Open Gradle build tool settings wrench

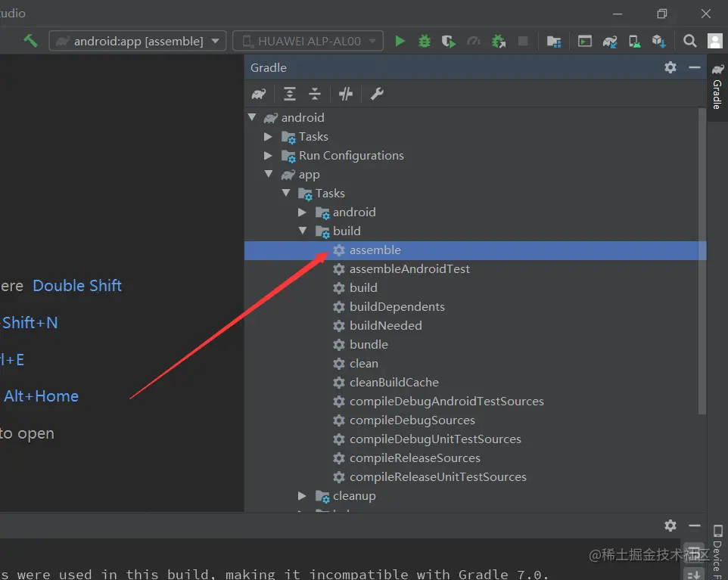click(377, 95)
